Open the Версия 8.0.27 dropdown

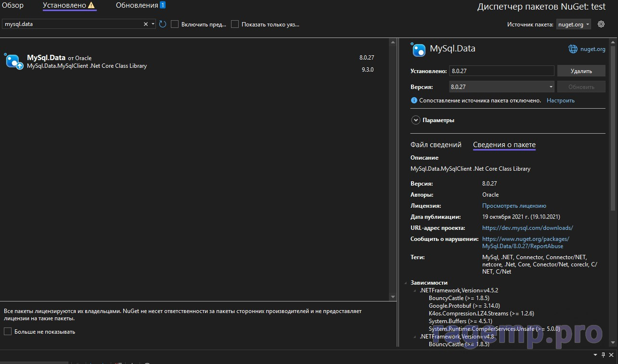[x=502, y=87]
